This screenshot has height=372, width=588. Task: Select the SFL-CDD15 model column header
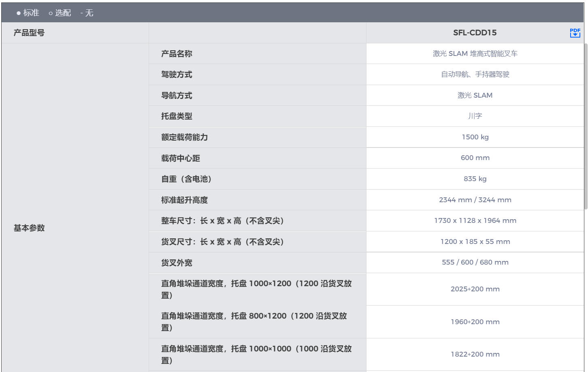(475, 33)
